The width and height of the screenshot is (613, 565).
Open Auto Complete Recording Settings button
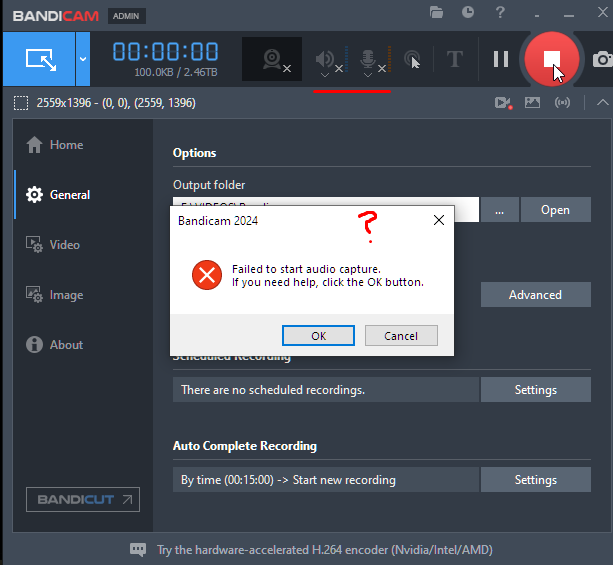[x=536, y=479]
